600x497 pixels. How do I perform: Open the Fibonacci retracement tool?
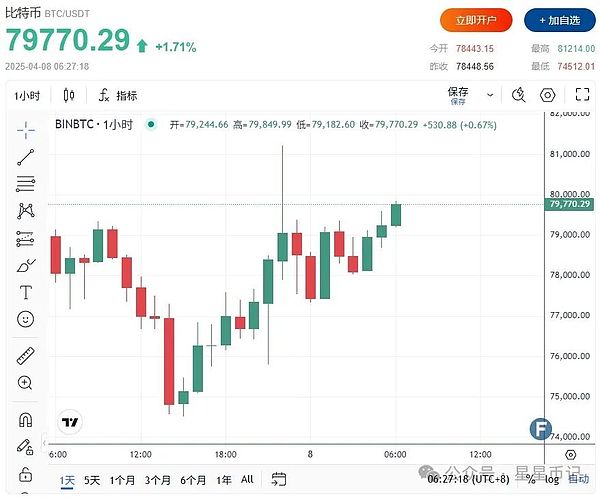[x=25, y=184]
